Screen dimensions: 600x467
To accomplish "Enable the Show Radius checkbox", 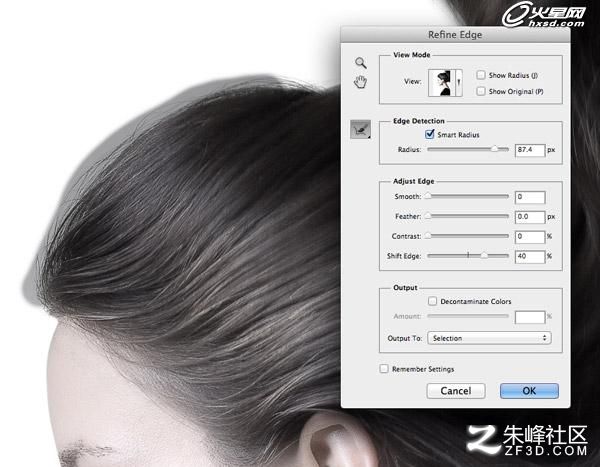I will tap(481, 75).
